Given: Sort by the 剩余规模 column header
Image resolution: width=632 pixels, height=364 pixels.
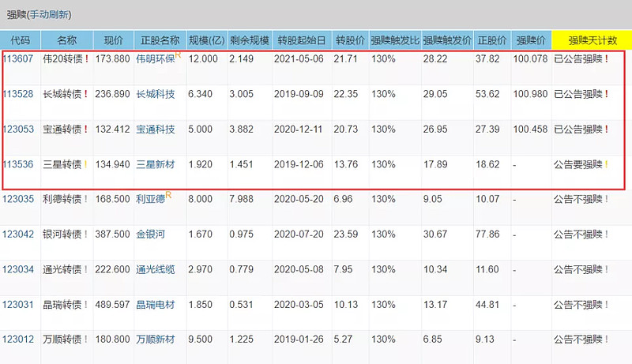Looking at the screenshot, I should (x=250, y=40).
